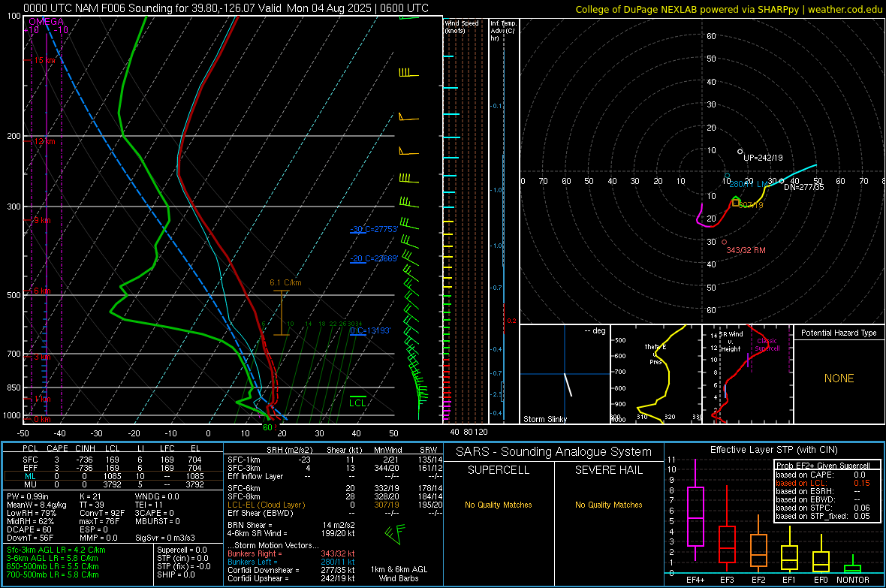Click the SARS - Sounding Analogue System heading

[554, 452]
